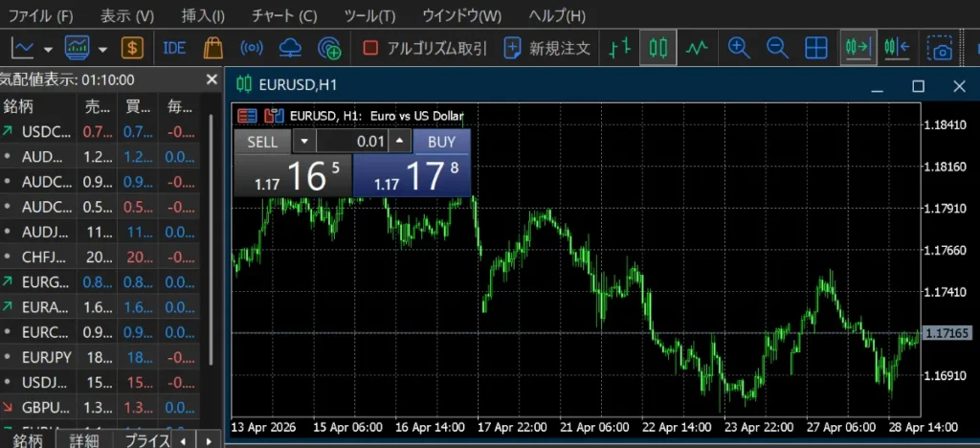Click the new order document-plus icon
The image size is (980, 448).
[x=513, y=48]
